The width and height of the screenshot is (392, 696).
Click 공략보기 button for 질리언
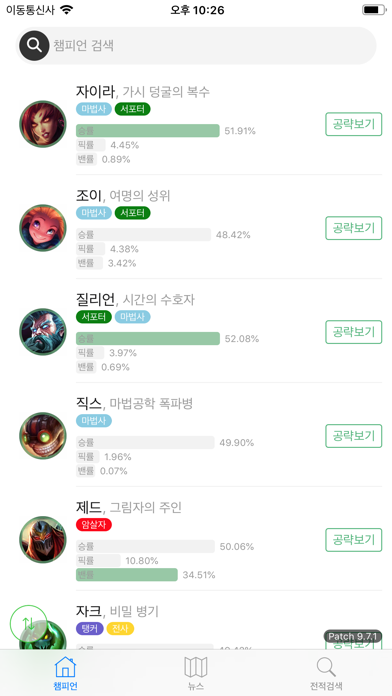pyautogui.click(x=354, y=332)
